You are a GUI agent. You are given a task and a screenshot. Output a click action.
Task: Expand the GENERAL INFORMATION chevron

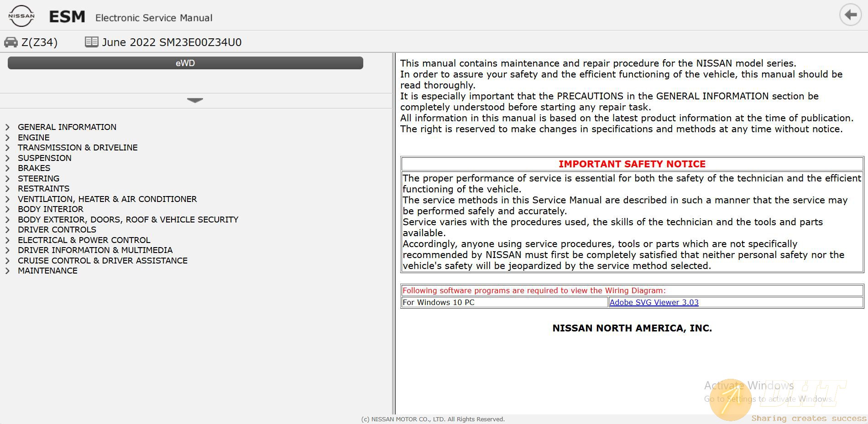[x=7, y=127]
